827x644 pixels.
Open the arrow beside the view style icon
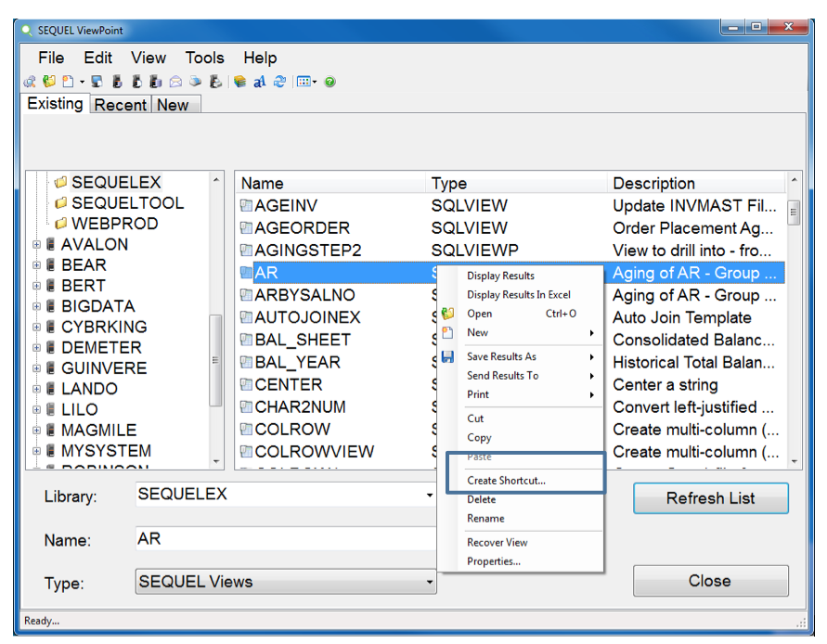coord(315,82)
